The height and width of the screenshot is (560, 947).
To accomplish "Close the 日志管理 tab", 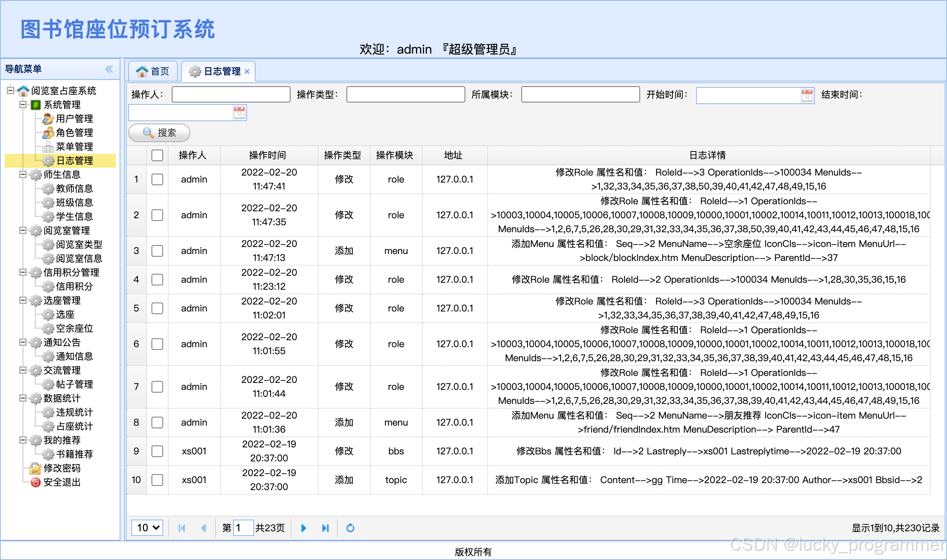I will pyautogui.click(x=247, y=71).
